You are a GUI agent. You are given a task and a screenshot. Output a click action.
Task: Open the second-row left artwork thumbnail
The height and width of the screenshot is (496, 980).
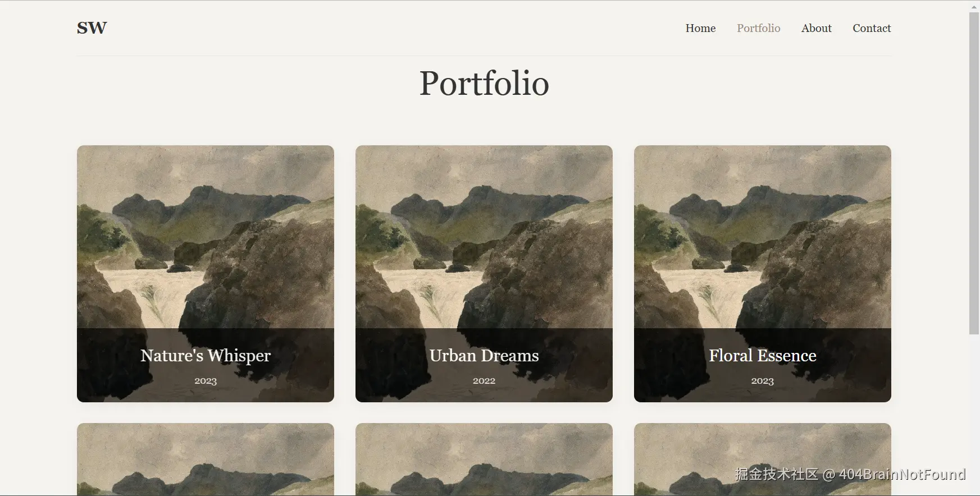pos(206,460)
